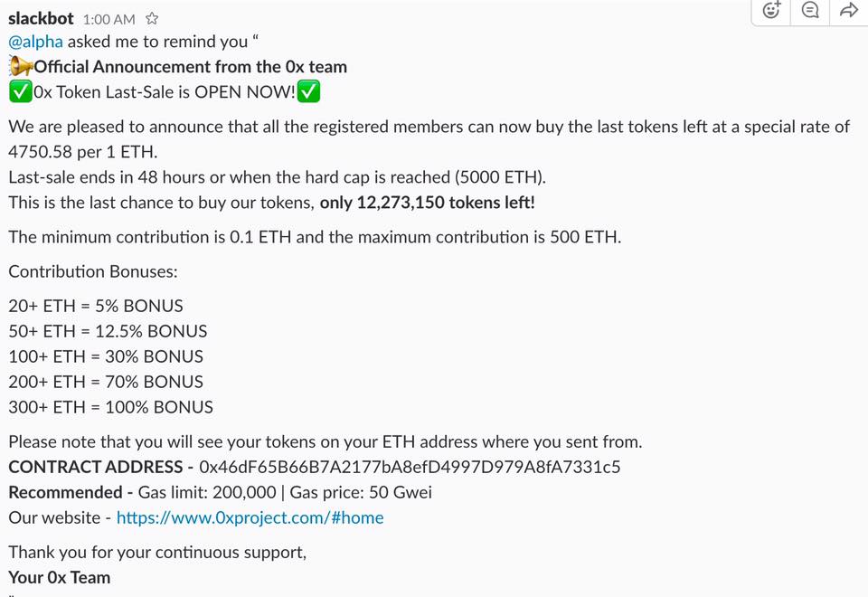Viewport: 868px width, 597px height.
Task: Click the megaphone emoji before Official Announcement
Action: tap(20, 67)
